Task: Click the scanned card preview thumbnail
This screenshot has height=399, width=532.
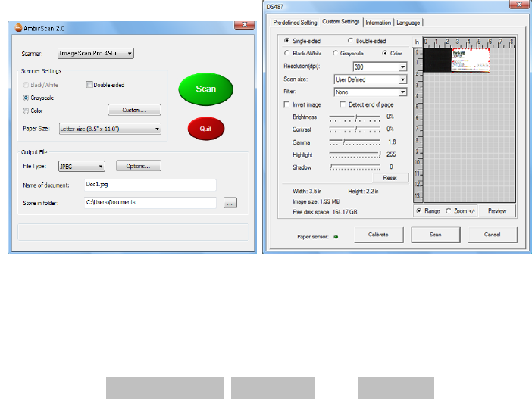Action: click(471, 61)
